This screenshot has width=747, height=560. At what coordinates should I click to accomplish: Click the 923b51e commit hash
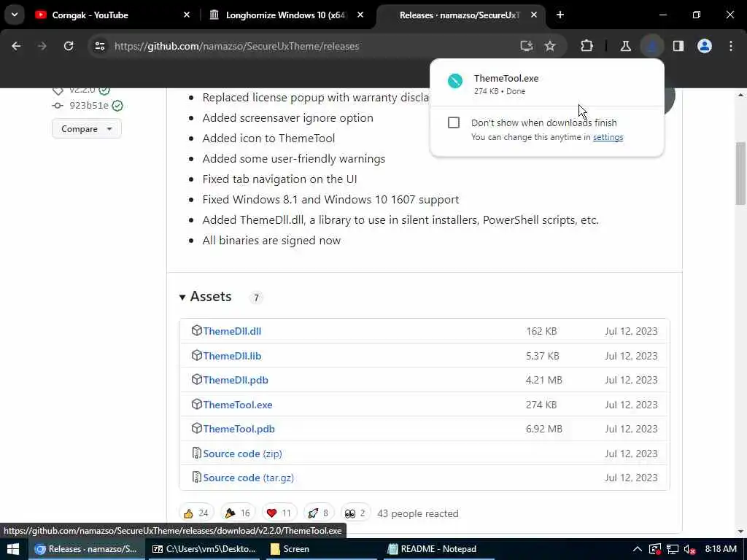point(88,105)
